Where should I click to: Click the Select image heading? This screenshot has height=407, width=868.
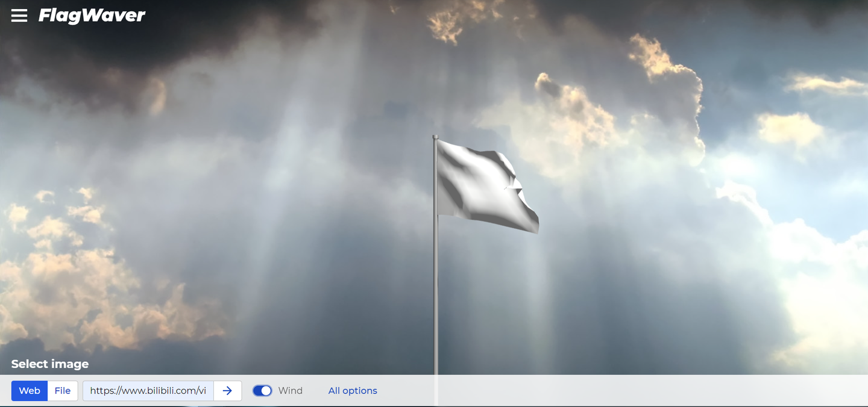[50, 364]
